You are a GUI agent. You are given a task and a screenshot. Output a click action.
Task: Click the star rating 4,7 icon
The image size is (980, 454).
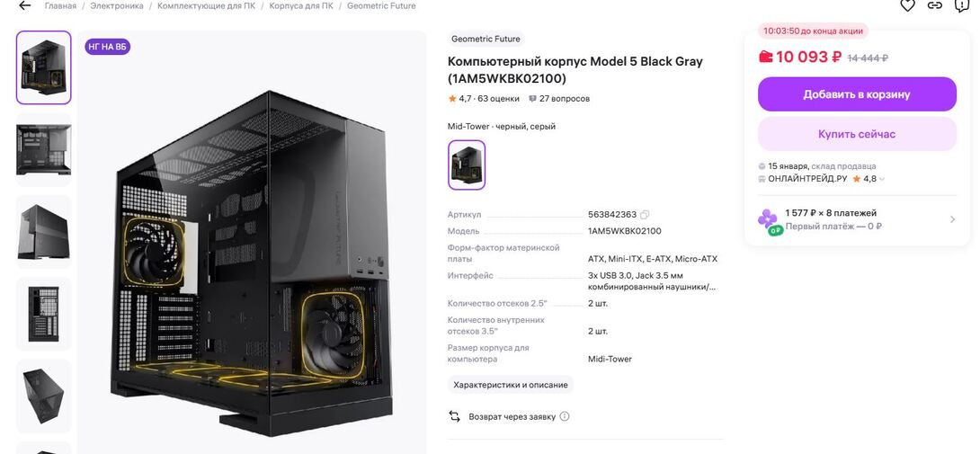(452, 99)
